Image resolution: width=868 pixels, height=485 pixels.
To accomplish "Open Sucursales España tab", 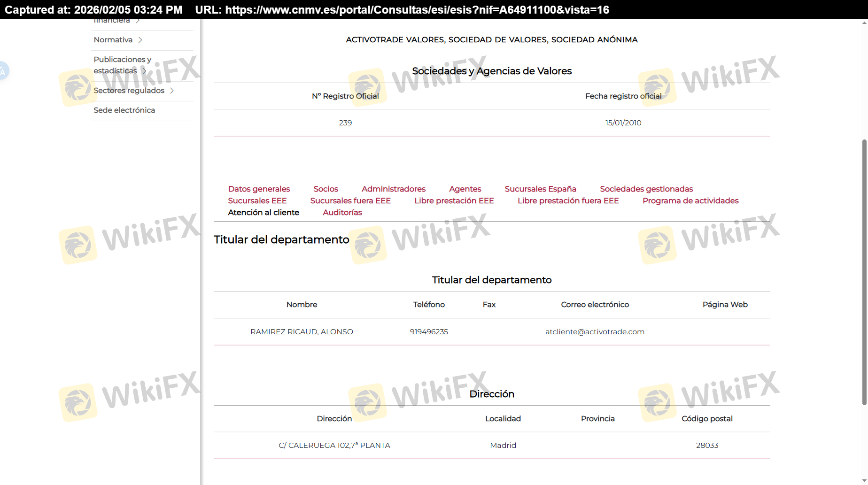I will (x=540, y=189).
